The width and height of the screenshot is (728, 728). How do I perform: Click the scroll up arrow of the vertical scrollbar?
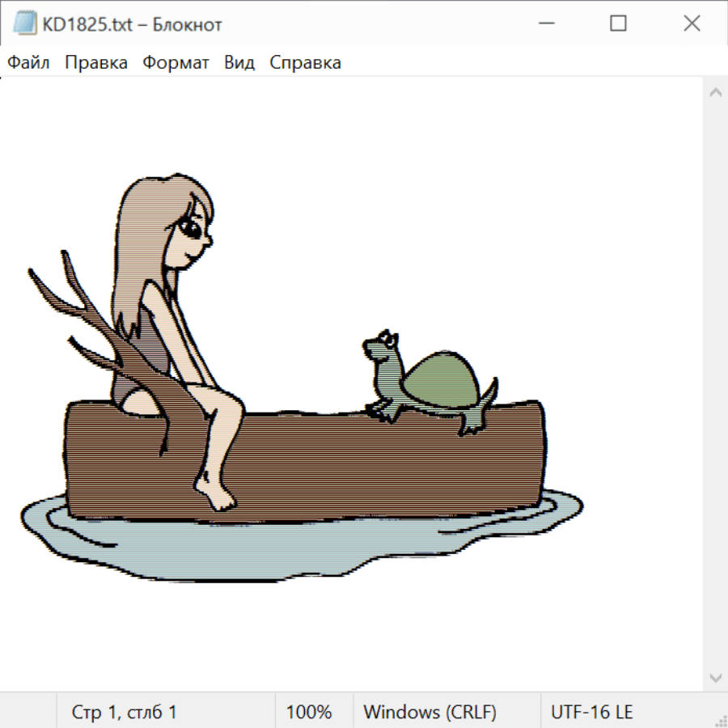coord(715,93)
